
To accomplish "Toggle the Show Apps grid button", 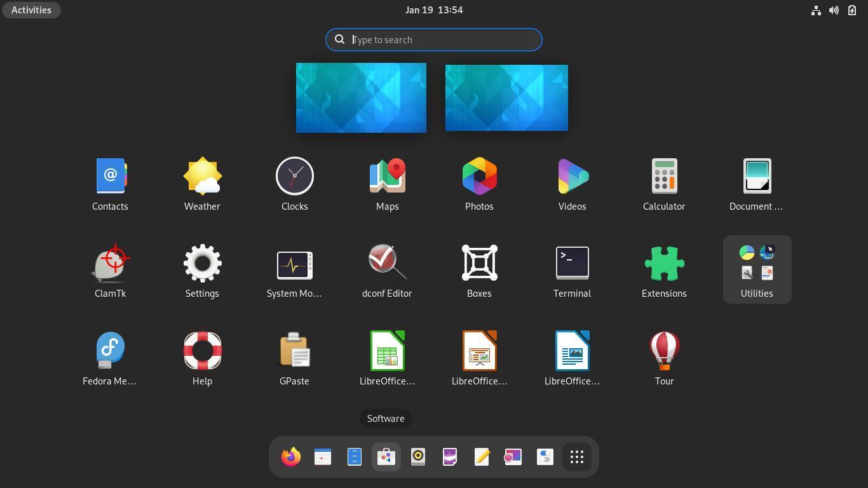I will click(576, 457).
